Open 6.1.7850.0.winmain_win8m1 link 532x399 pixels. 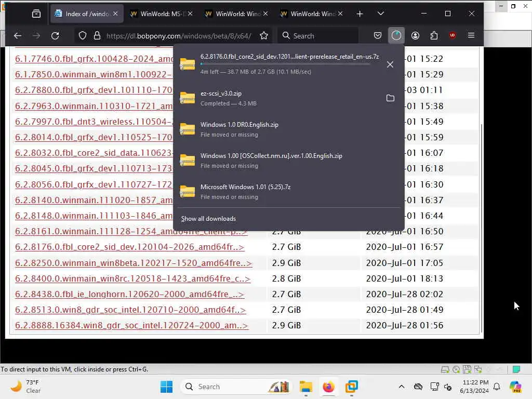tap(94, 74)
